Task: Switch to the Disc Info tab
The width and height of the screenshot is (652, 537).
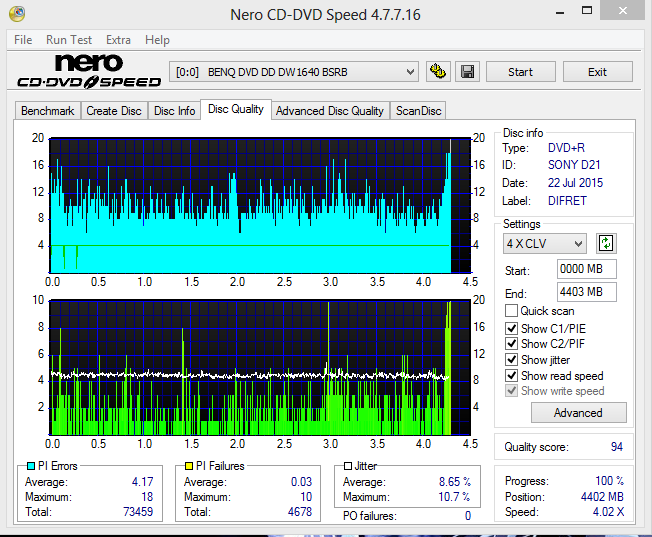Action: coord(174,111)
